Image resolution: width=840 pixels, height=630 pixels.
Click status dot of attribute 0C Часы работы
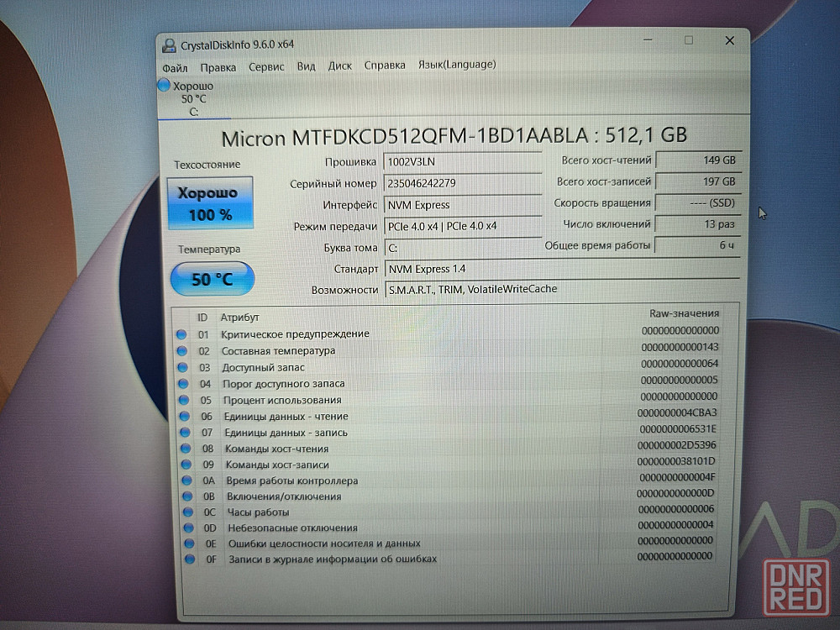(187, 512)
